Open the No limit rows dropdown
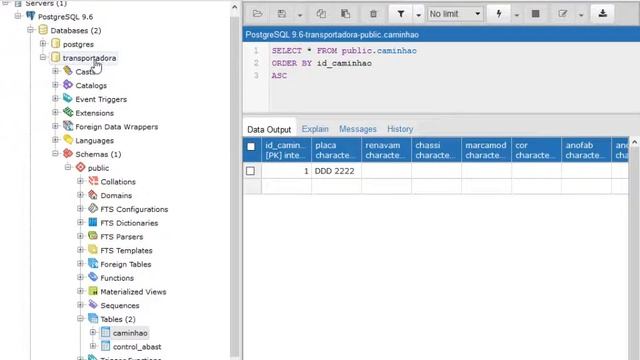 pyautogui.click(x=455, y=14)
